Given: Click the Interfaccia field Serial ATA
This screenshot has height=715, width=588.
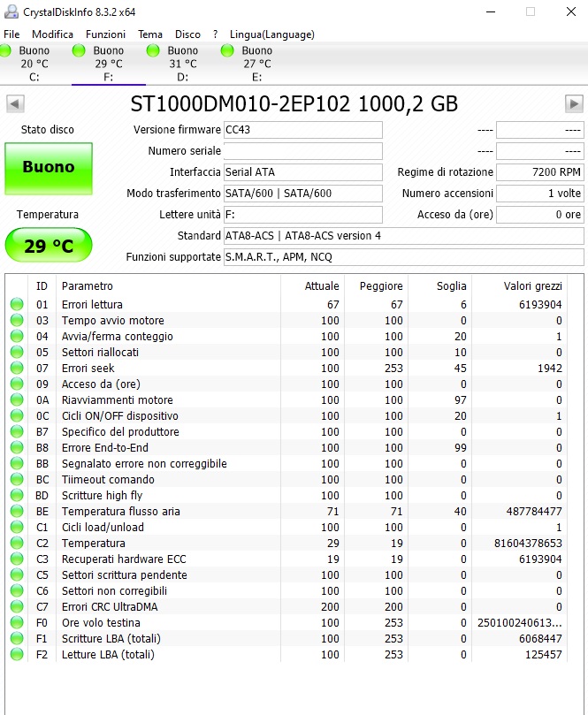Looking at the screenshot, I should (x=303, y=172).
